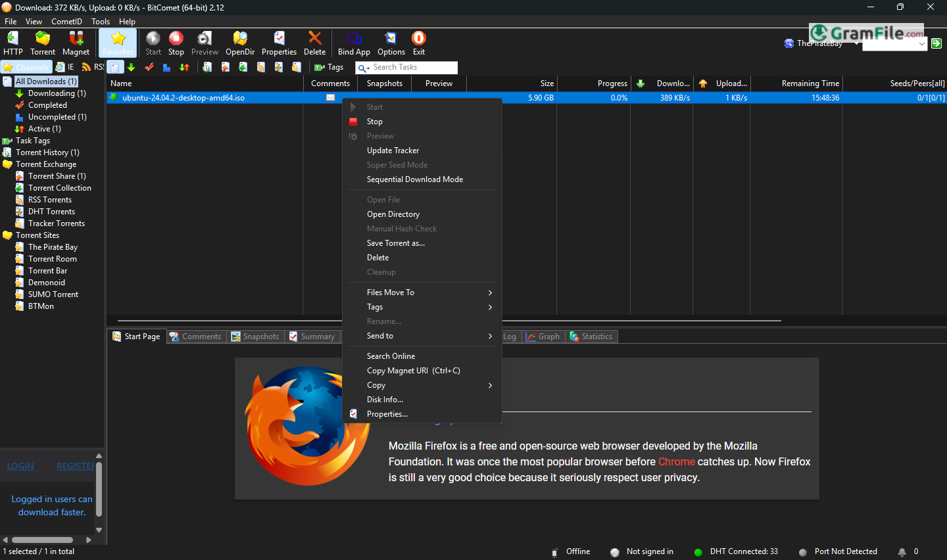Image resolution: width=947 pixels, height=560 pixels.
Task: Switch to the Statistics tab
Action: pyautogui.click(x=591, y=337)
